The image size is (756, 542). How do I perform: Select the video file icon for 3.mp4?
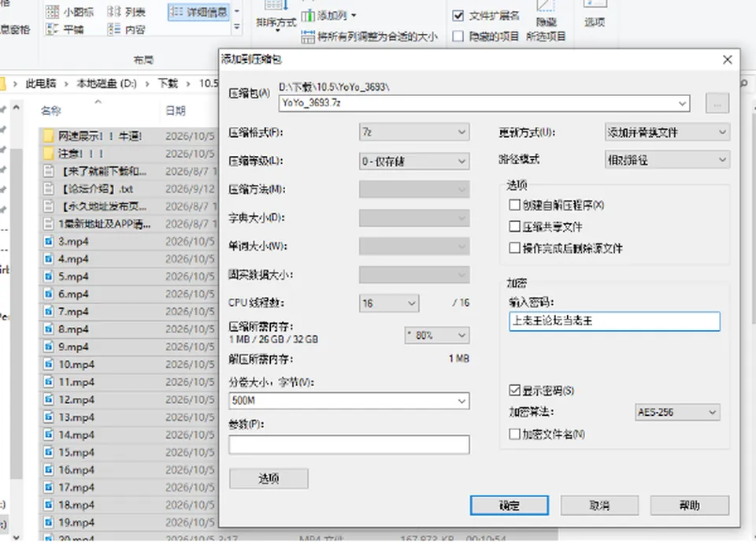(48, 241)
